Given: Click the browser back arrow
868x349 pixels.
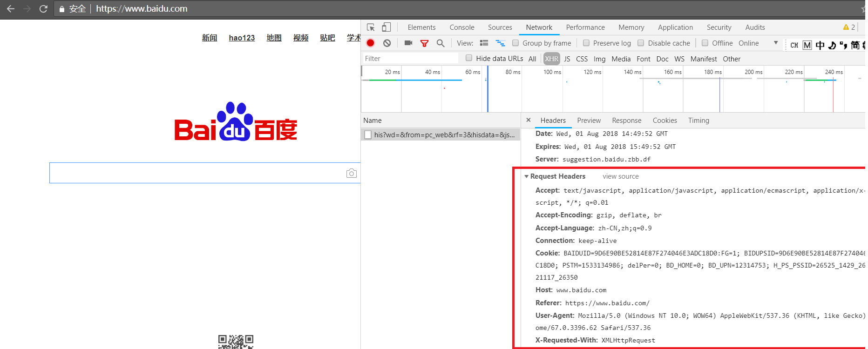Looking at the screenshot, I should [10, 8].
